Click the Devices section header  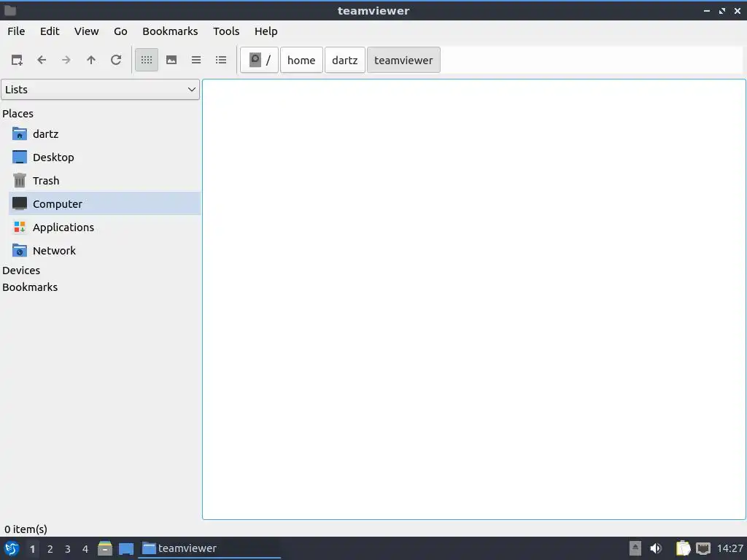click(x=21, y=271)
